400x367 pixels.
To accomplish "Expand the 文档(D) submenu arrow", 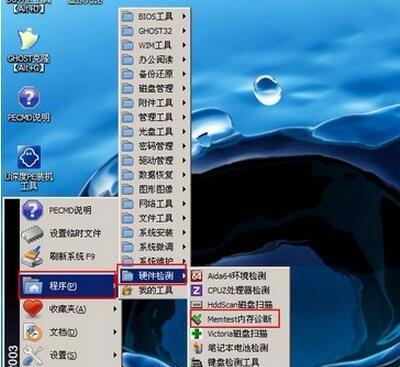I will 115,332.
